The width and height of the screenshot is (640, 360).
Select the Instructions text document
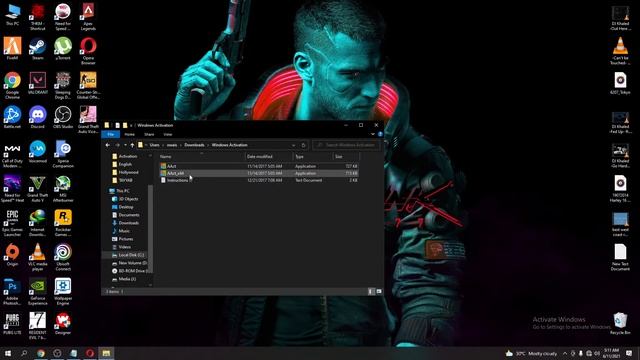coord(259,180)
